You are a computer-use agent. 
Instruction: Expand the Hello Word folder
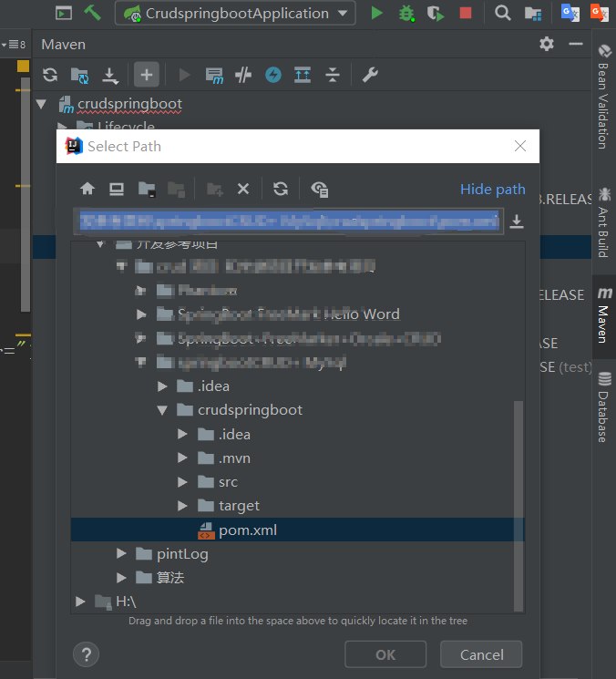tap(141, 314)
